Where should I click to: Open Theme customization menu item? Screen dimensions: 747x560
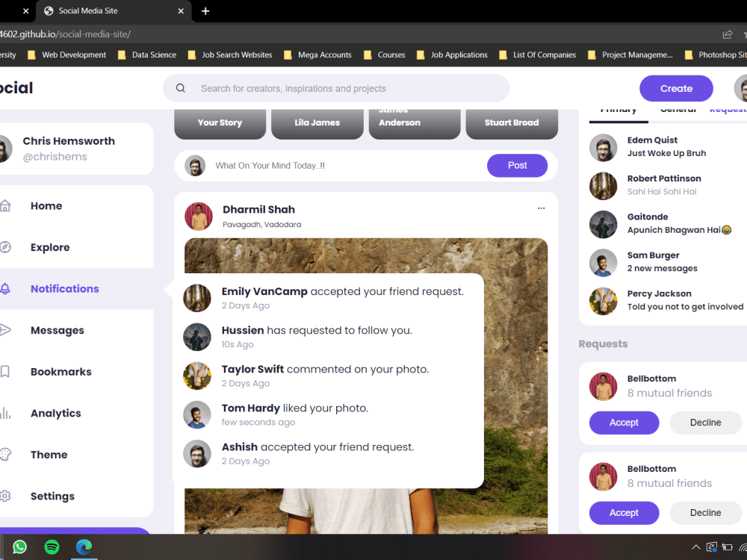(49, 454)
